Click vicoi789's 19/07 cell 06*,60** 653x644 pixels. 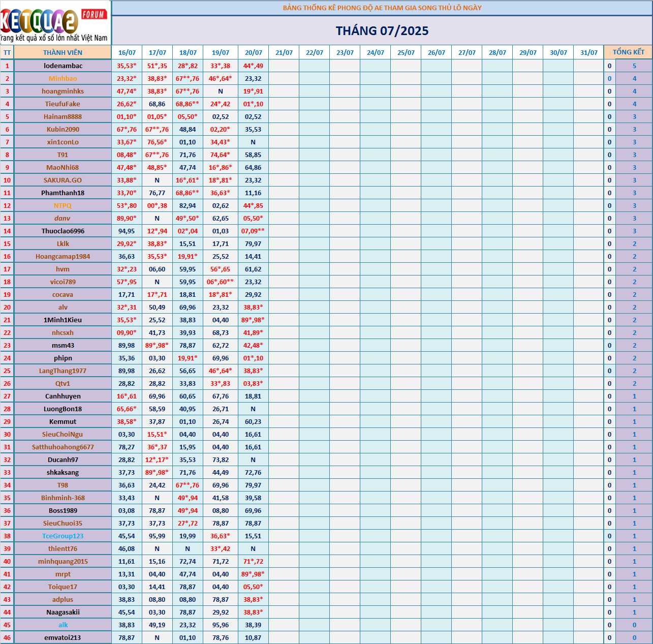click(220, 282)
